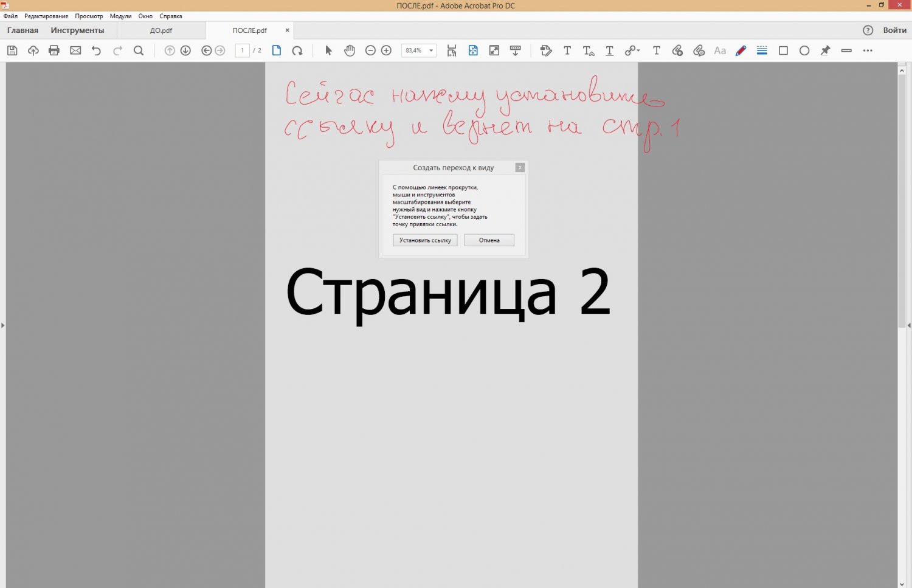
Task: Open the text search magnifier
Action: pos(139,50)
